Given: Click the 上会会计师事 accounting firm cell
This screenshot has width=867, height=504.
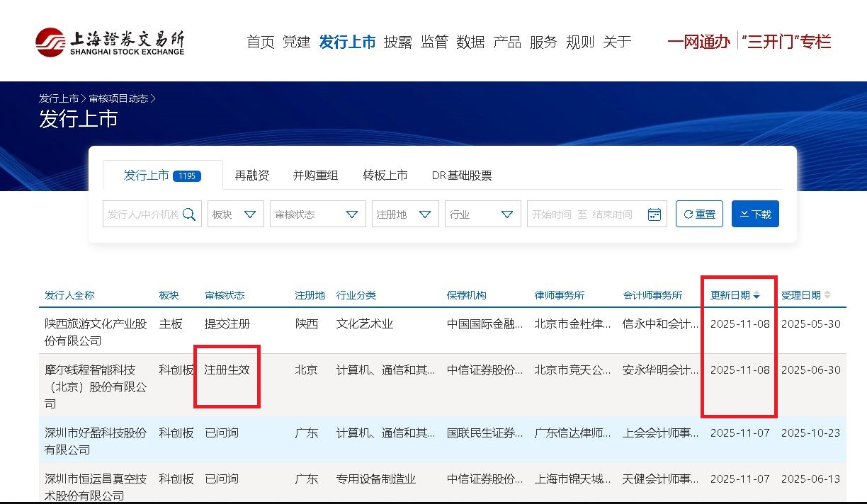Looking at the screenshot, I should 661,433.
